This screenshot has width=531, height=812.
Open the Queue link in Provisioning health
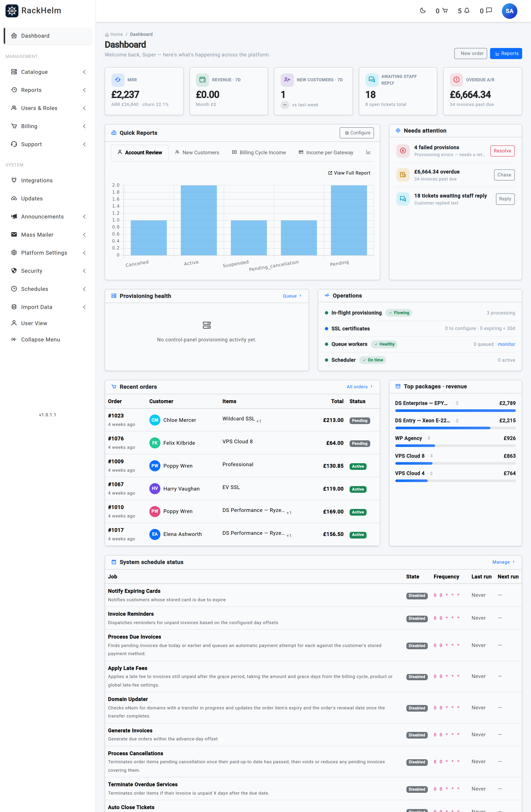pyautogui.click(x=292, y=296)
